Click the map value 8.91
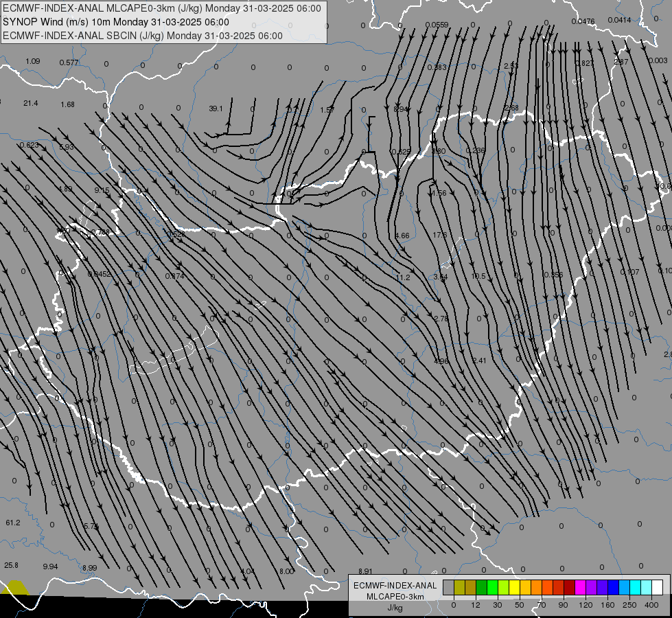The image size is (672, 618). 365,571
